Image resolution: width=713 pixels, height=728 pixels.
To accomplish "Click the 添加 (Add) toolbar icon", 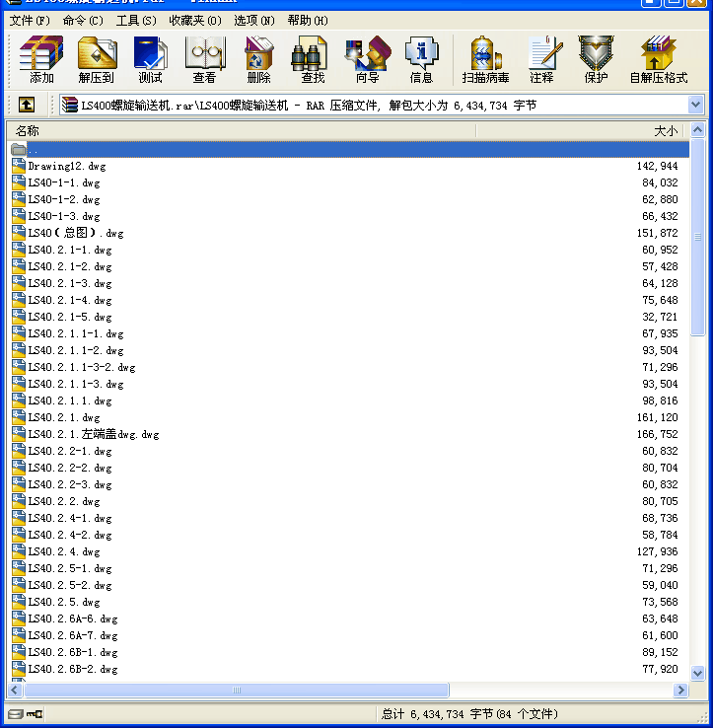I will [41, 60].
